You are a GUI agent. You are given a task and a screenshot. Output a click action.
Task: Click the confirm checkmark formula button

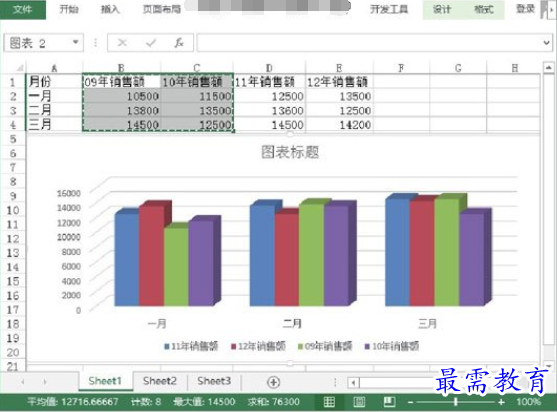click(x=151, y=43)
